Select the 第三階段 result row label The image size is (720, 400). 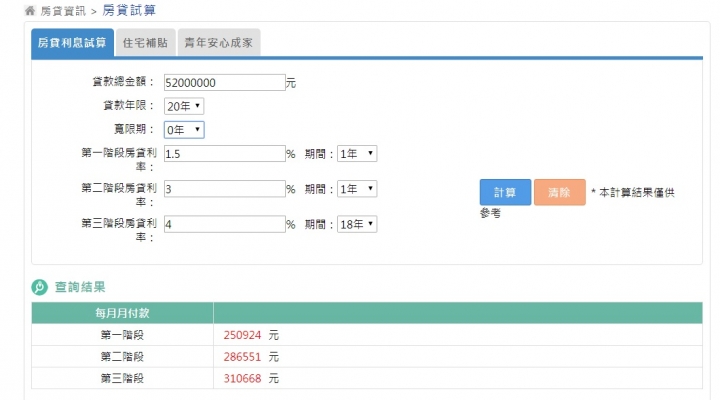pyautogui.click(x=122, y=378)
